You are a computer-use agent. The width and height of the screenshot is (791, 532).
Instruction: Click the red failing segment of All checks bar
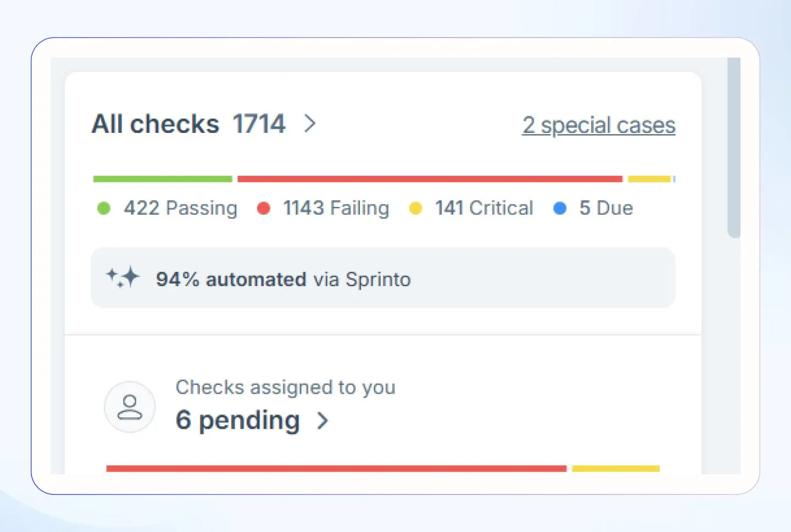[x=430, y=179]
